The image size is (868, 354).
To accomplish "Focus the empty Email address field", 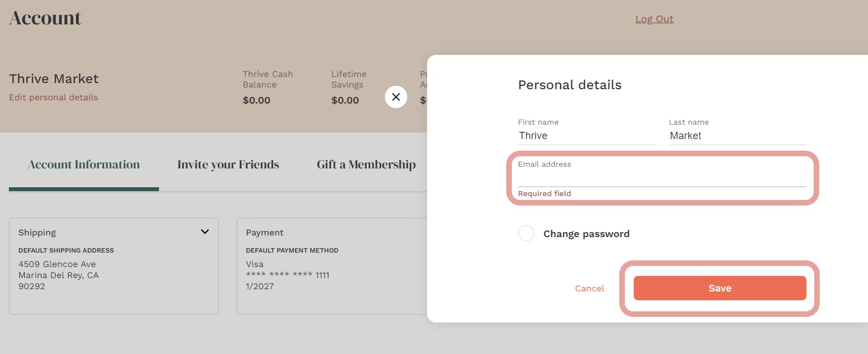I will point(661,178).
